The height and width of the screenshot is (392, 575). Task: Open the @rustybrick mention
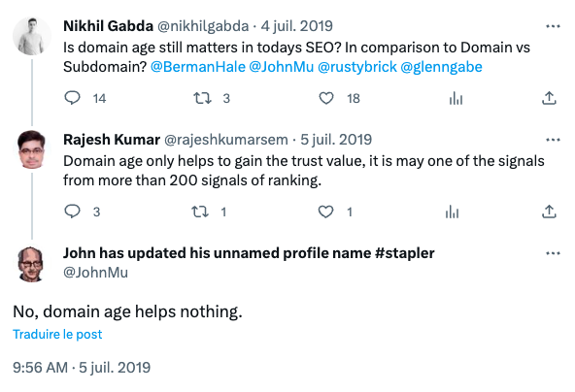tap(357, 67)
